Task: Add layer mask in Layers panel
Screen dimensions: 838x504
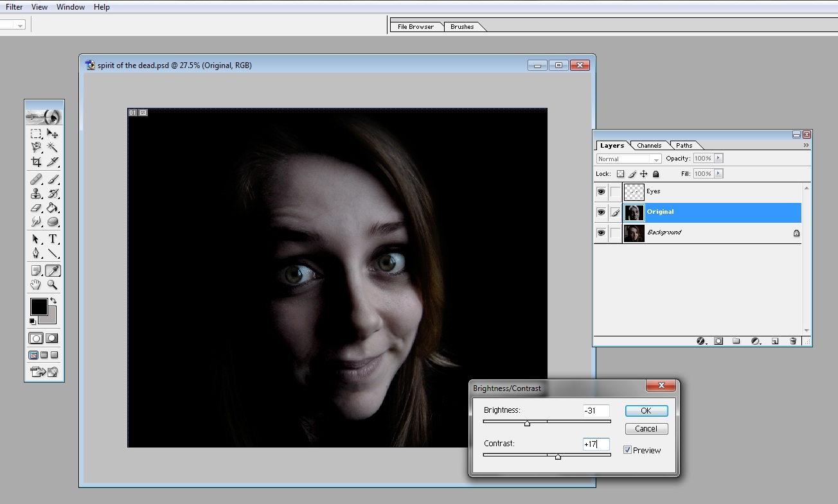Action: point(718,341)
